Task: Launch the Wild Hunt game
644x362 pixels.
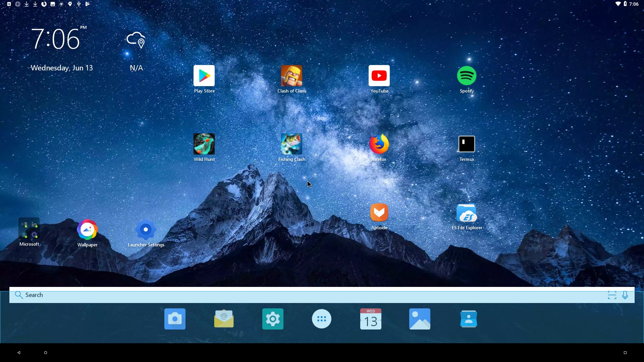Action: click(x=204, y=144)
